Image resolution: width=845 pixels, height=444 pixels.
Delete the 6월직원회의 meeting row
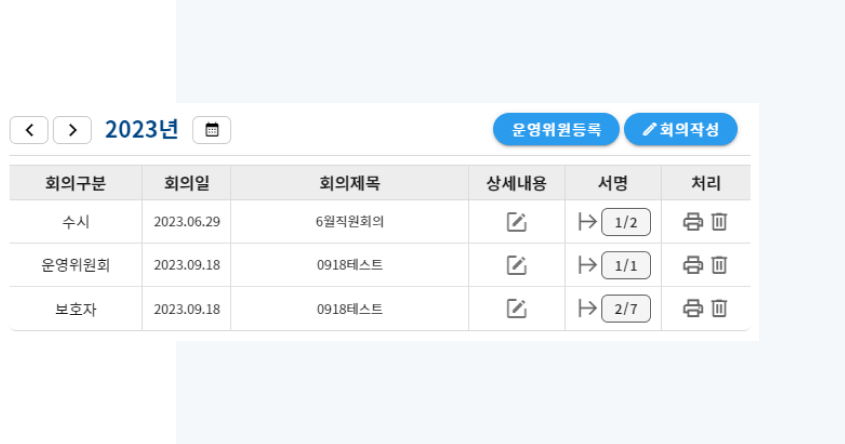(x=719, y=221)
